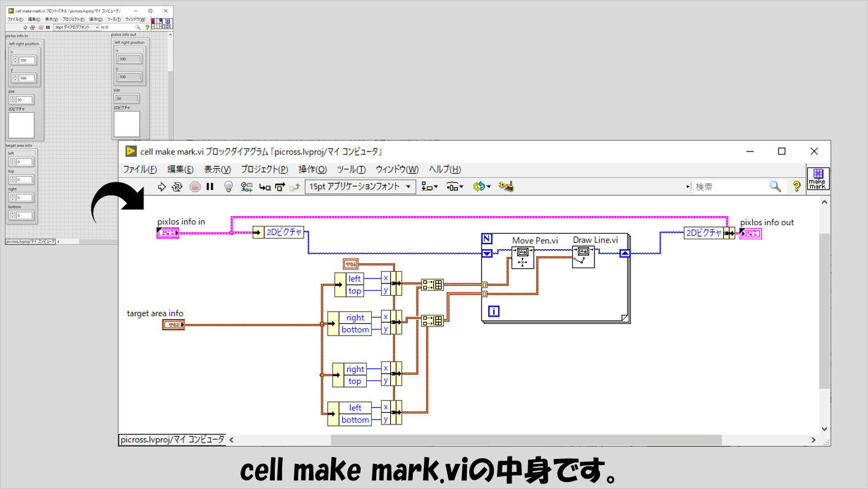Image resolution: width=868 pixels, height=489 pixels.
Task: Select pixlos info out terminal
Action: point(751,233)
